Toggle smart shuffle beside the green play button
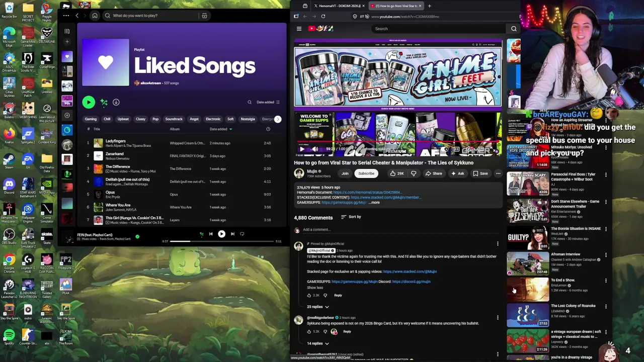 [104, 102]
